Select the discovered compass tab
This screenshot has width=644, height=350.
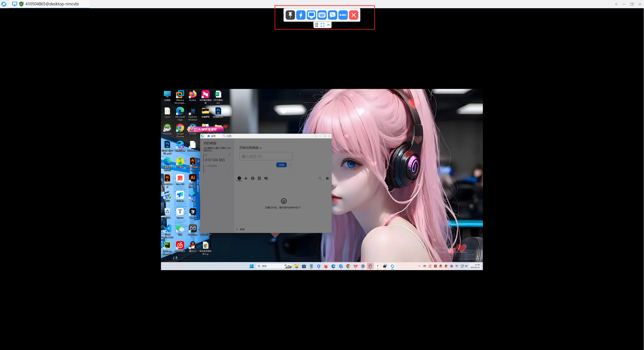(x=253, y=178)
